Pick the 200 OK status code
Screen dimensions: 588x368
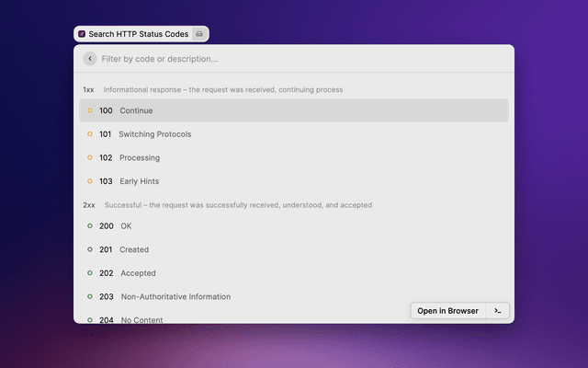[294, 225]
